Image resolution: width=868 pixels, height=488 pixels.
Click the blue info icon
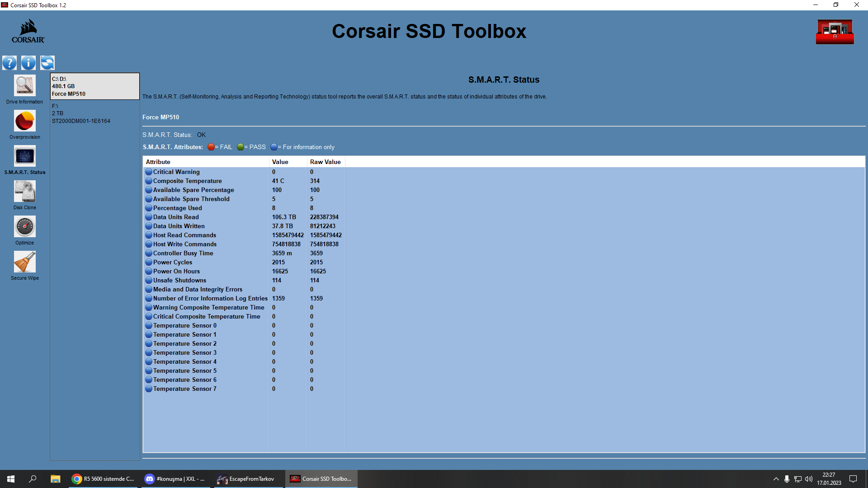pos(28,63)
